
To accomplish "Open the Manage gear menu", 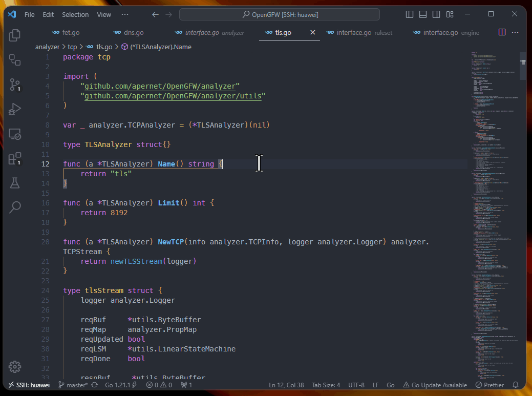I will click(x=15, y=367).
